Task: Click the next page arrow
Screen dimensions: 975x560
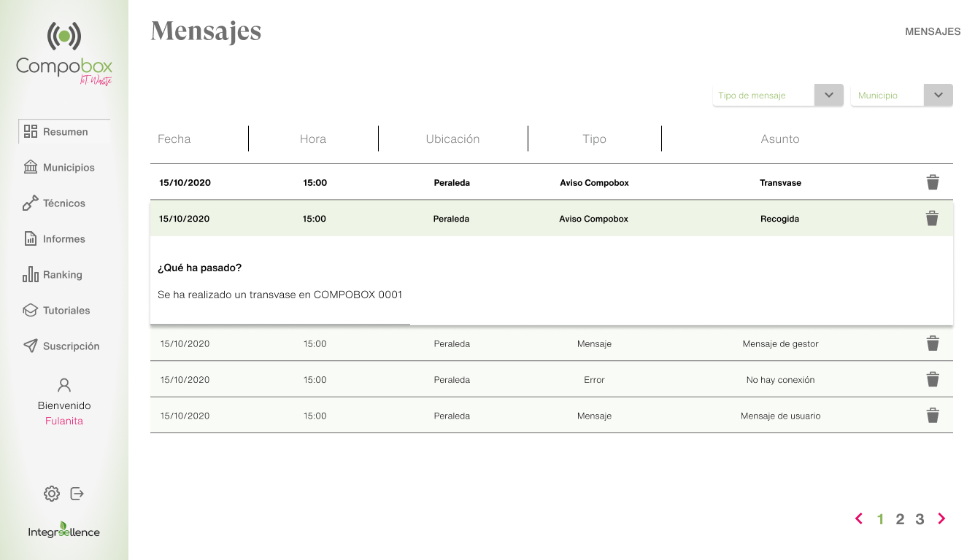Action: pos(941,519)
